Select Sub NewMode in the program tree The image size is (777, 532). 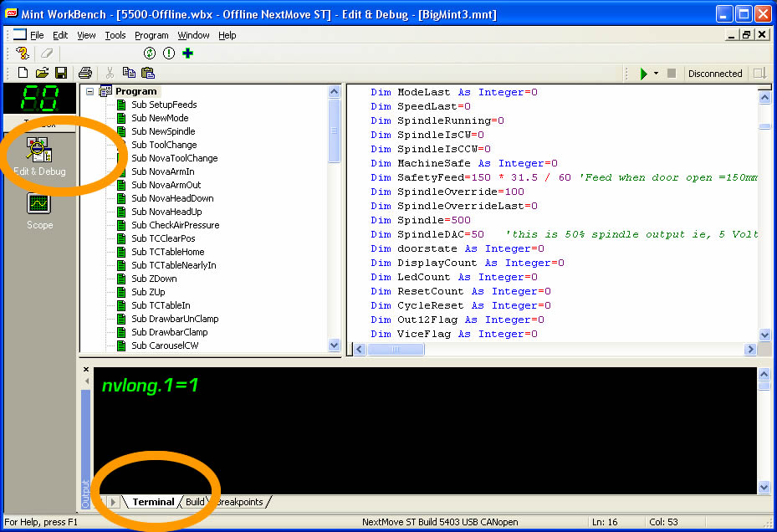click(x=160, y=118)
